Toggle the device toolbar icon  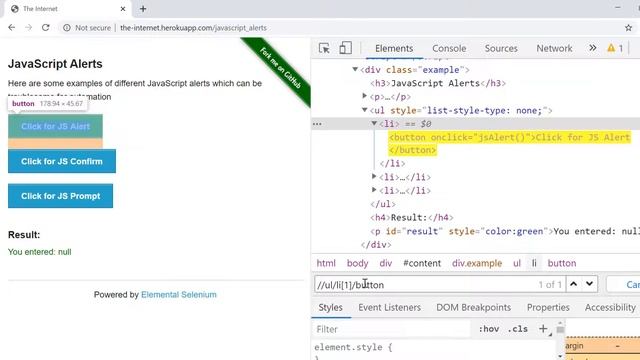(x=345, y=48)
